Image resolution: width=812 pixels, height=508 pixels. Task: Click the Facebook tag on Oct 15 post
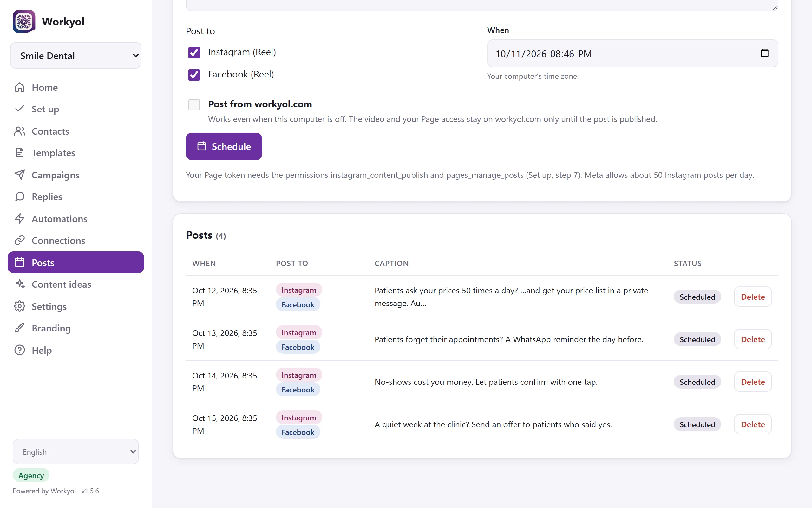298,432
